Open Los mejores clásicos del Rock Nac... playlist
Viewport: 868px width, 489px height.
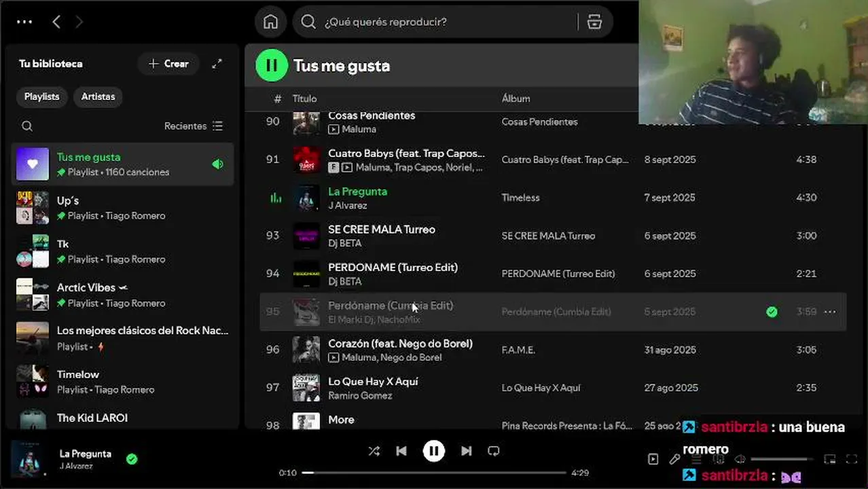click(122, 338)
